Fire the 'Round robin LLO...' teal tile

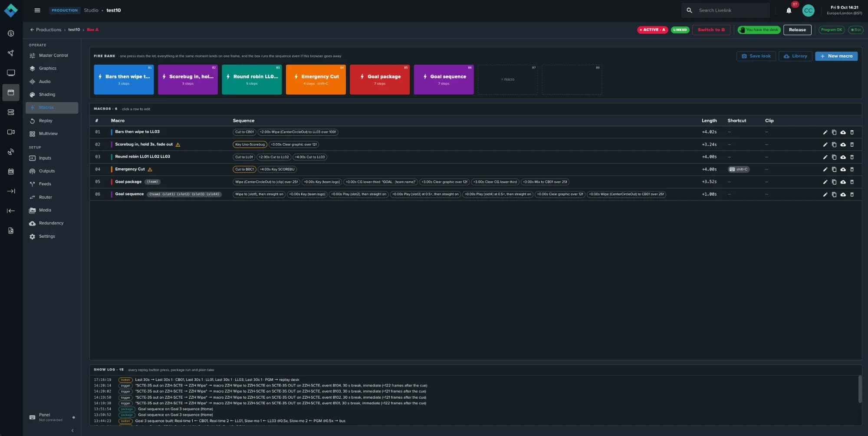click(x=252, y=79)
